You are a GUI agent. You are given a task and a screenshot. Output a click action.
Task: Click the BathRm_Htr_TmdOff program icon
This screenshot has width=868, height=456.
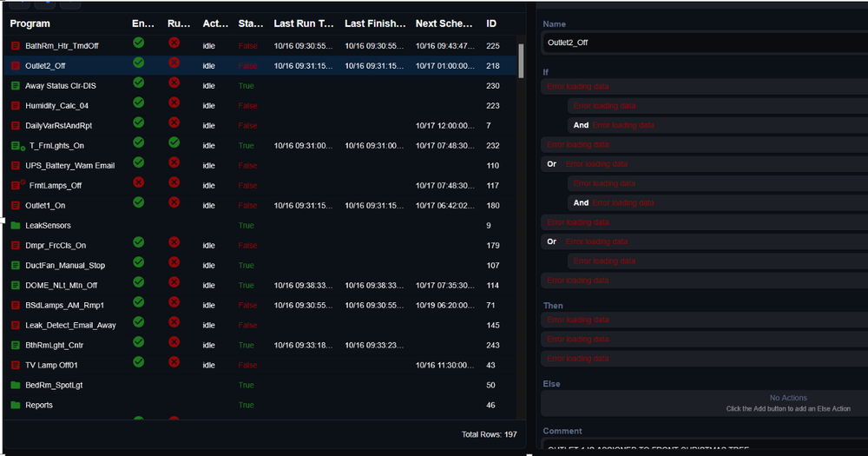pos(16,46)
